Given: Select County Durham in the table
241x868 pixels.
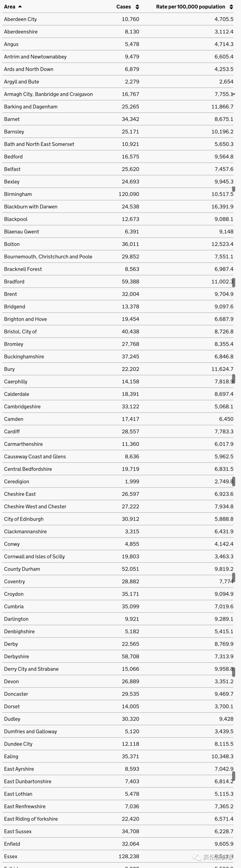Looking at the screenshot, I should point(22,569).
